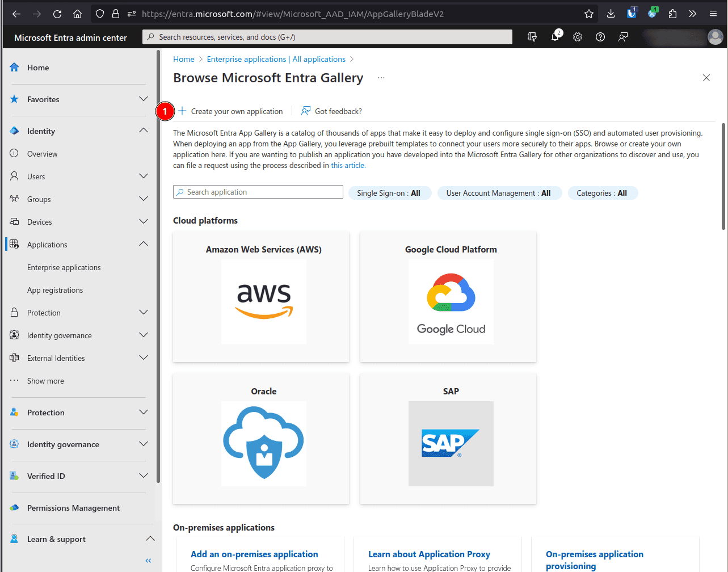Open the feedback icon in the header

point(623,37)
